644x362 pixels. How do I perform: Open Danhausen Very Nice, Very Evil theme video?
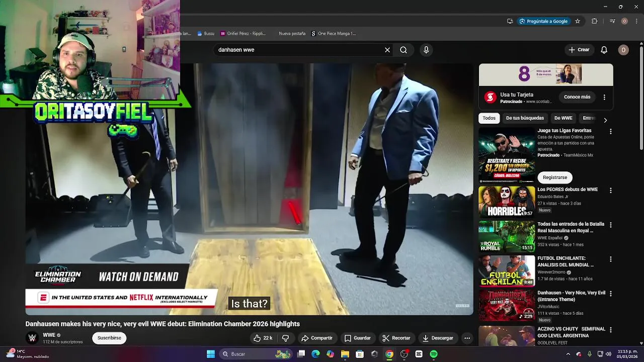pyautogui.click(x=507, y=305)
